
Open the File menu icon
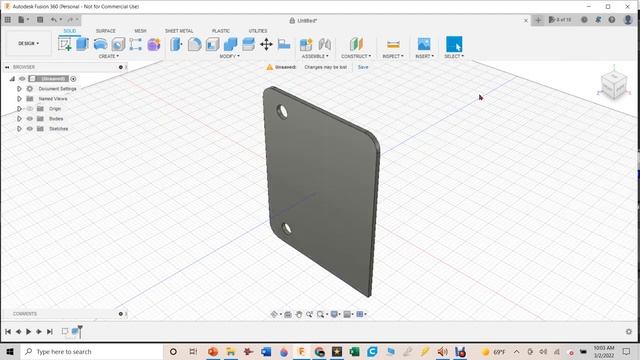tap(21, 20)
